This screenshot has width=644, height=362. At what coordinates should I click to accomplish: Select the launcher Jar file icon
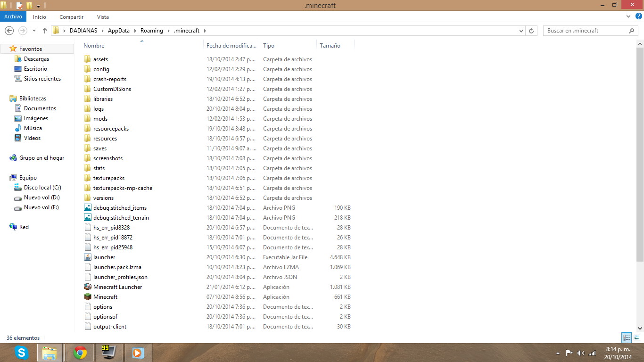click(88, 257)
